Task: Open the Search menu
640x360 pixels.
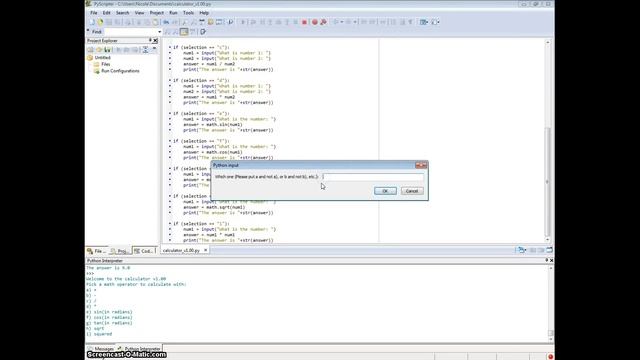Action: pos(122,13)
